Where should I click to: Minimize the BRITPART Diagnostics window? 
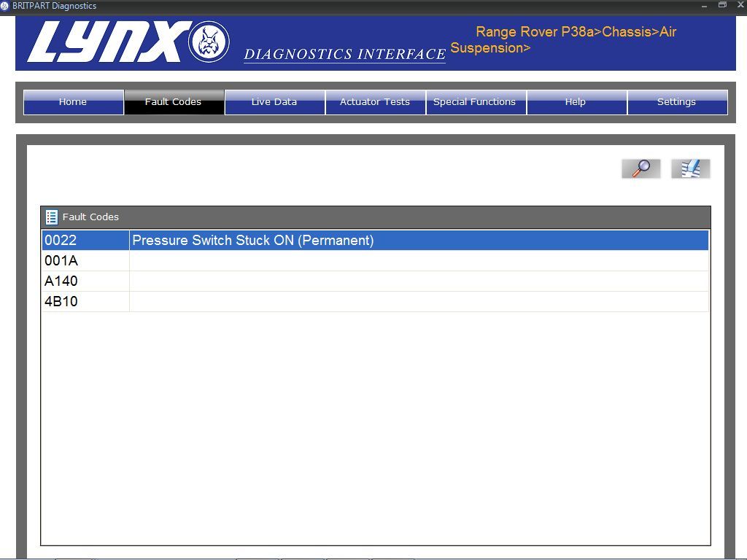coord(704,6)
